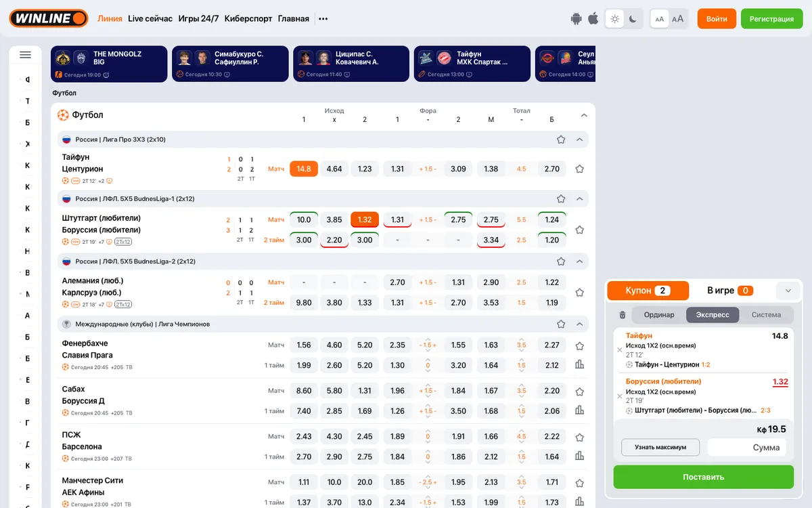
Task: Minimize the coupon panel with its chevron
Action: (788, 291)
